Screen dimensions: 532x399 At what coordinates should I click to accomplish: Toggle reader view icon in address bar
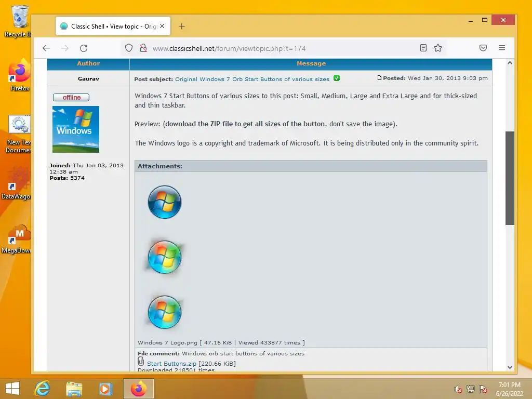pyautogui.click(x=423, y=48)
